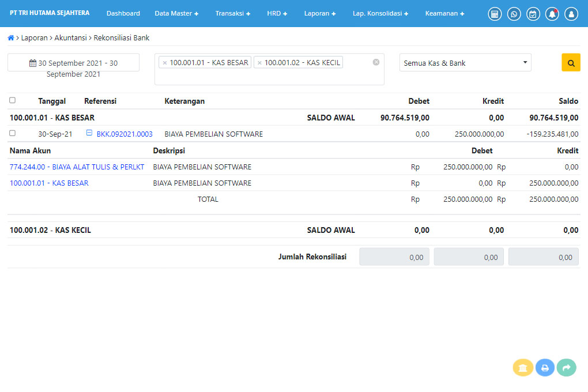
Task: Collapse the BKK.092021.0003 detail rows
Action: point(89,133)
